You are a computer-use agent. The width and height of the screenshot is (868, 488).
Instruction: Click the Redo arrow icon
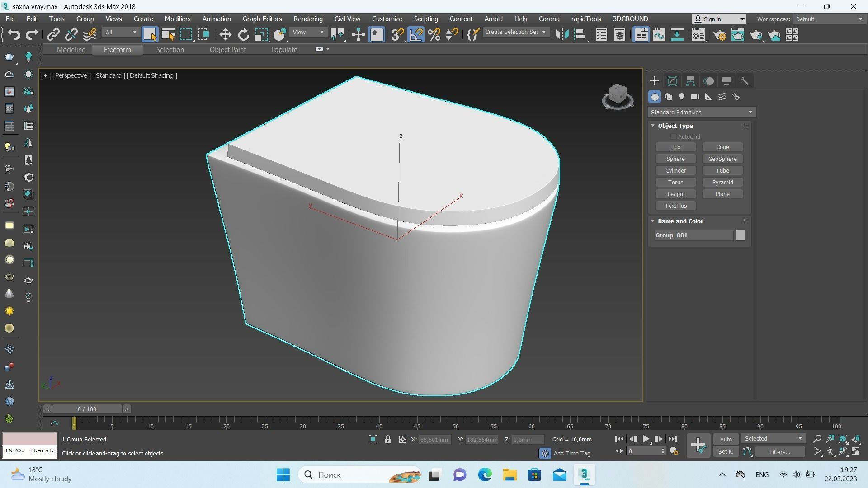click(32, 35)
